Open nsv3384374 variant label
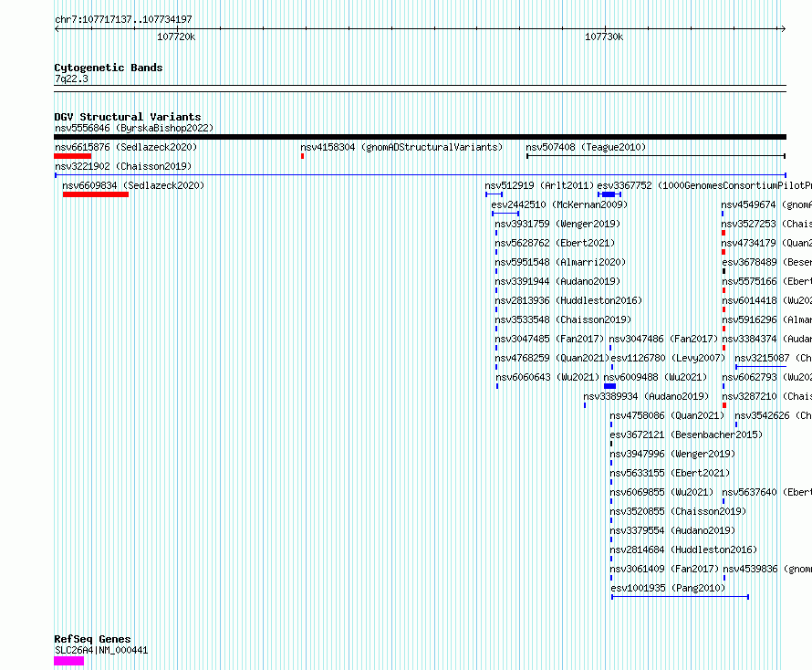Viewport: 812px width, 670px height. [x=767, y=339]
